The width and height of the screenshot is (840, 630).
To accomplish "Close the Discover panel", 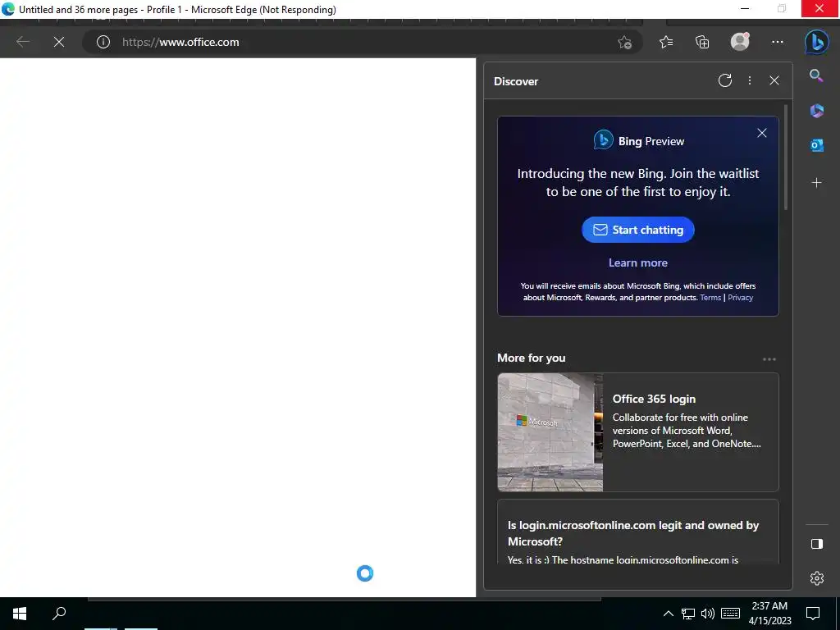I will pos(774,80).
